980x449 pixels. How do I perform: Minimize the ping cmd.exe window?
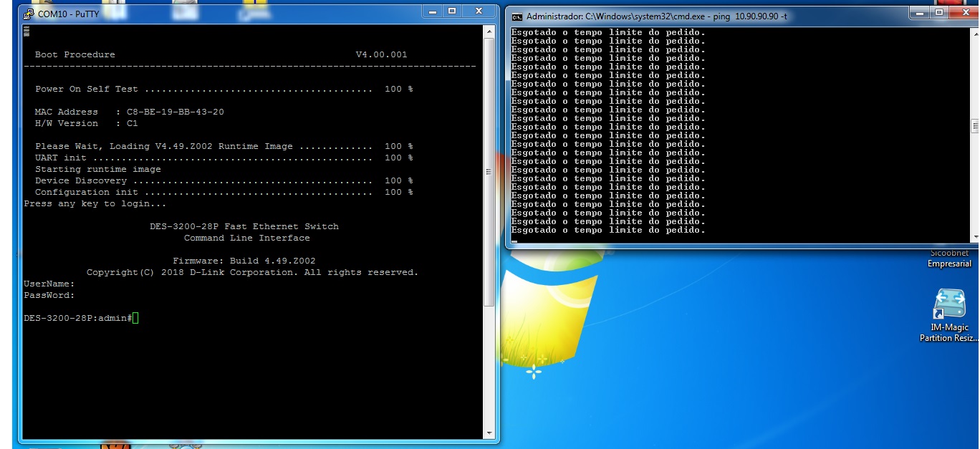pos(919,13)
